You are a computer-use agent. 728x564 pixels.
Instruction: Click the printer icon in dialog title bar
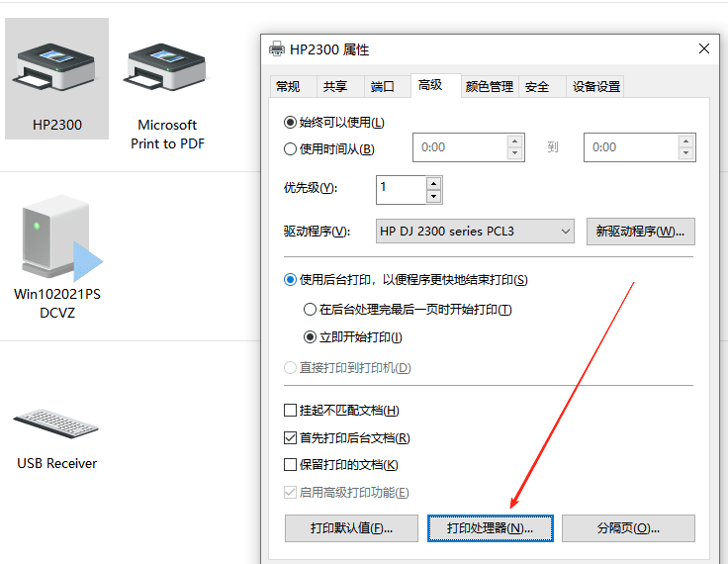(x=277, y=48)
